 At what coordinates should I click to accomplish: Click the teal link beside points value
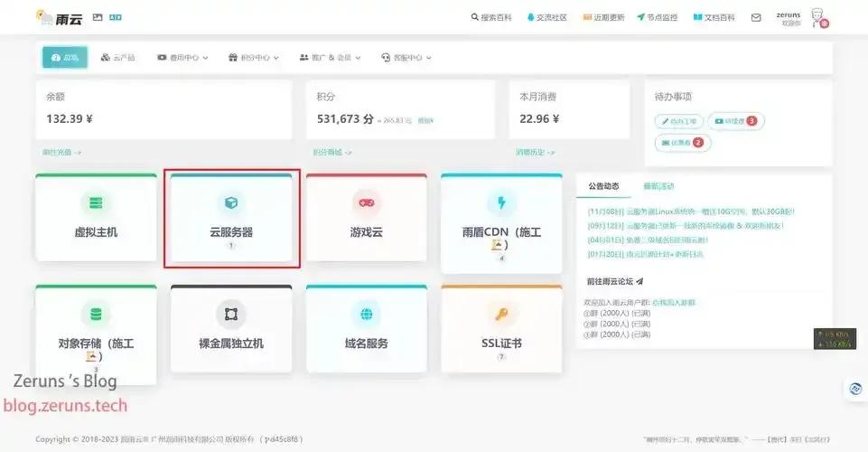click(425, 120)
